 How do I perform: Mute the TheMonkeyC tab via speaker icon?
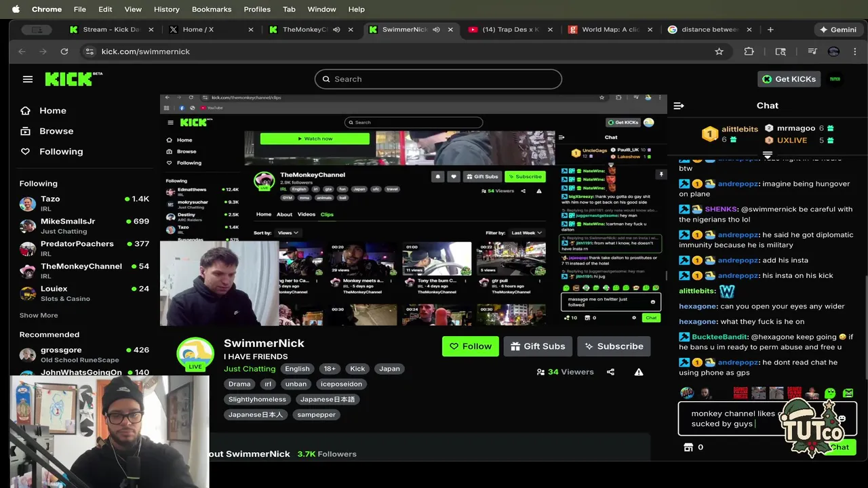pyautogui.click(x=336, y=30)
